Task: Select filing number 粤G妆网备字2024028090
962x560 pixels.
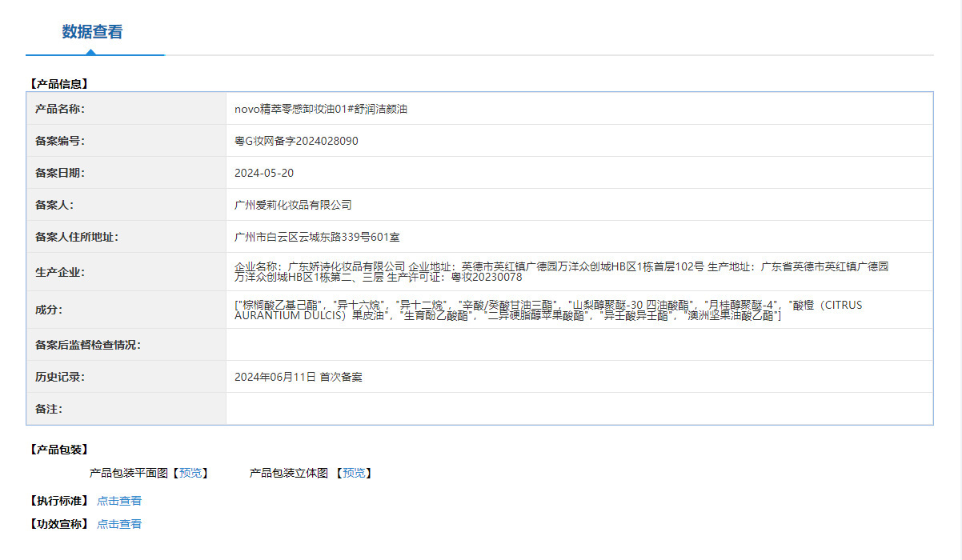Action: click(296, 141)
